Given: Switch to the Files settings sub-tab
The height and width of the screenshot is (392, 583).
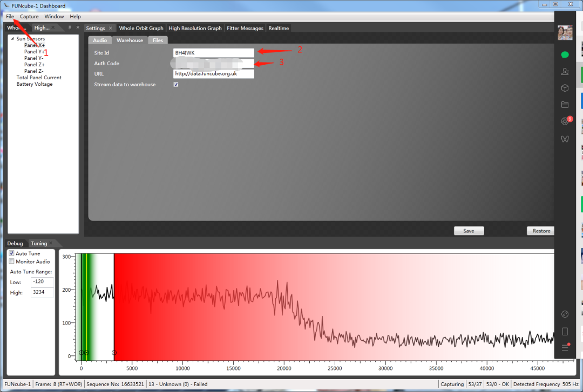Looking at the screenshot, I should 158,40.
